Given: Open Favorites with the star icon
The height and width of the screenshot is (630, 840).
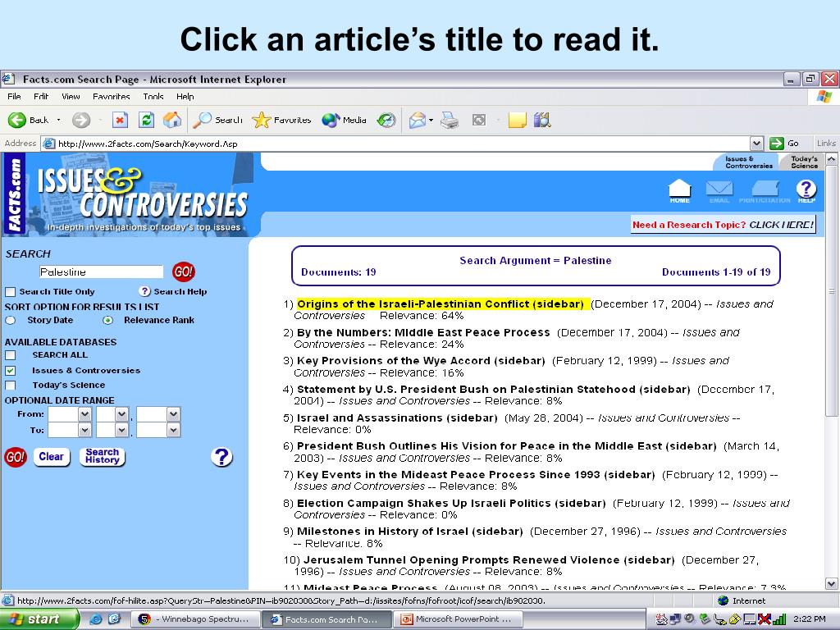Looking at the screenshot, I should 262,120.
